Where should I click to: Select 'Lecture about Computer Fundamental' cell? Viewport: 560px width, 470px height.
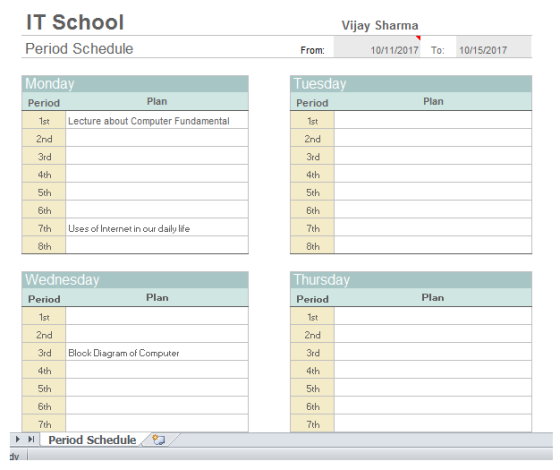[157, 120]
